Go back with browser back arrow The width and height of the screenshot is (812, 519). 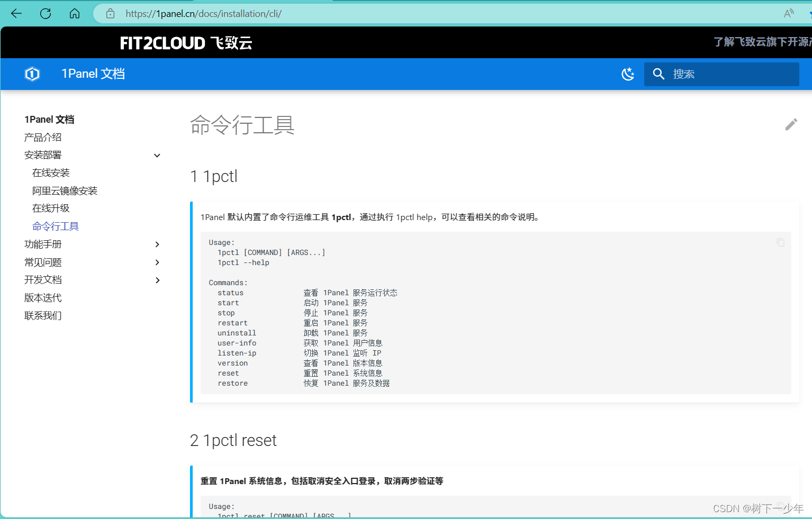click(x=16, y=14)
